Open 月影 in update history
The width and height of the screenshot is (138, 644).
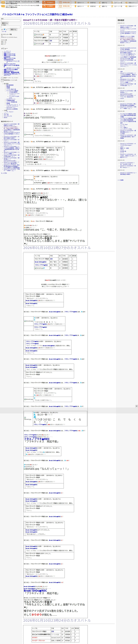pyautogui.click(x=121, y=72)
